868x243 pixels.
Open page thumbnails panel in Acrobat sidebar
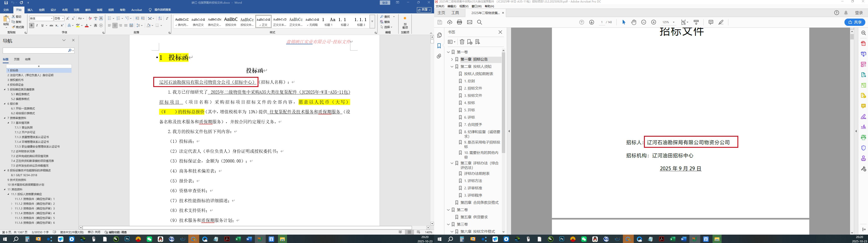(x=439, y=35)
